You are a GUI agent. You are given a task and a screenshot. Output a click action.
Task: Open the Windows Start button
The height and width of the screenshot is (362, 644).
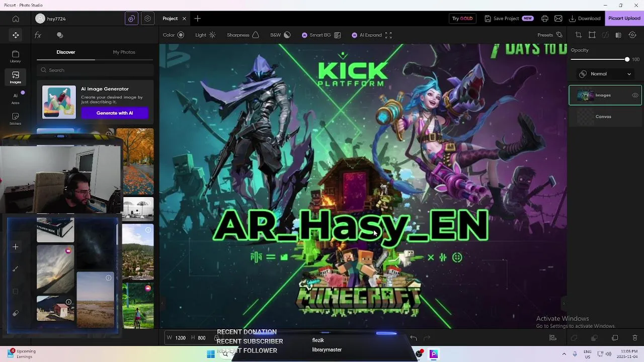(211, 354)
